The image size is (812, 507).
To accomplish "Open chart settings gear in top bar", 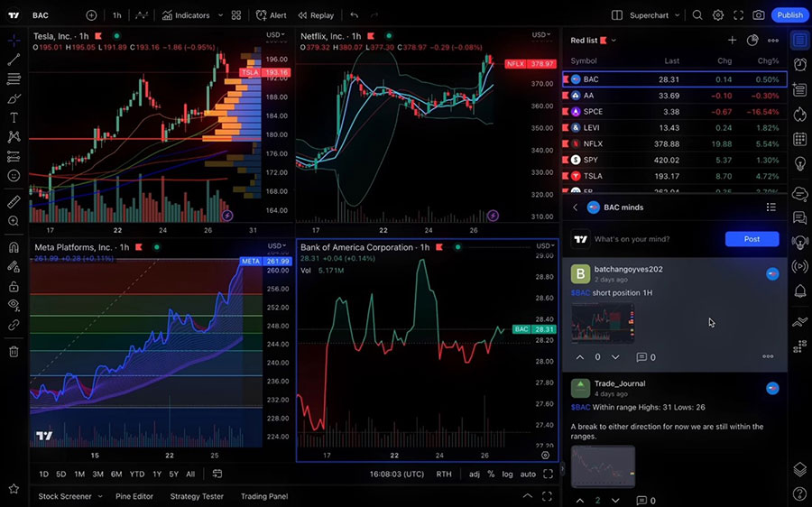I will (718, 15).
